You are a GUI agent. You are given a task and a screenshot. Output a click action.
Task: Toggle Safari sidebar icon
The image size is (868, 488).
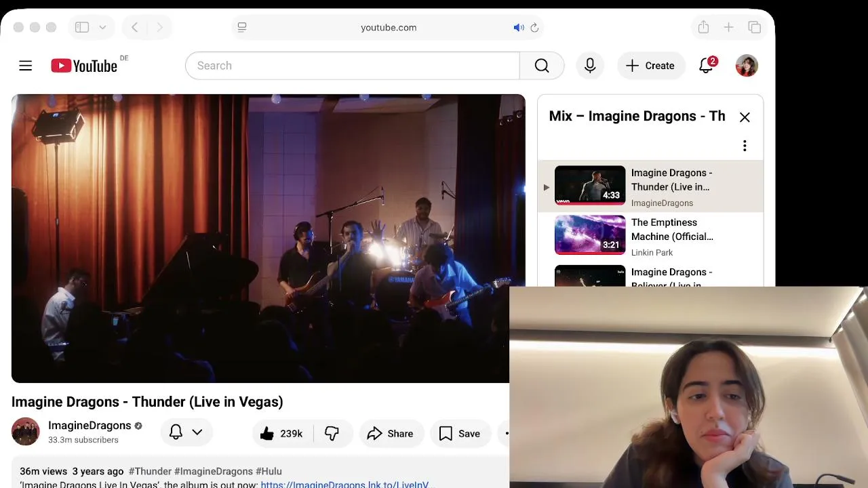click(x=82, y=27)
